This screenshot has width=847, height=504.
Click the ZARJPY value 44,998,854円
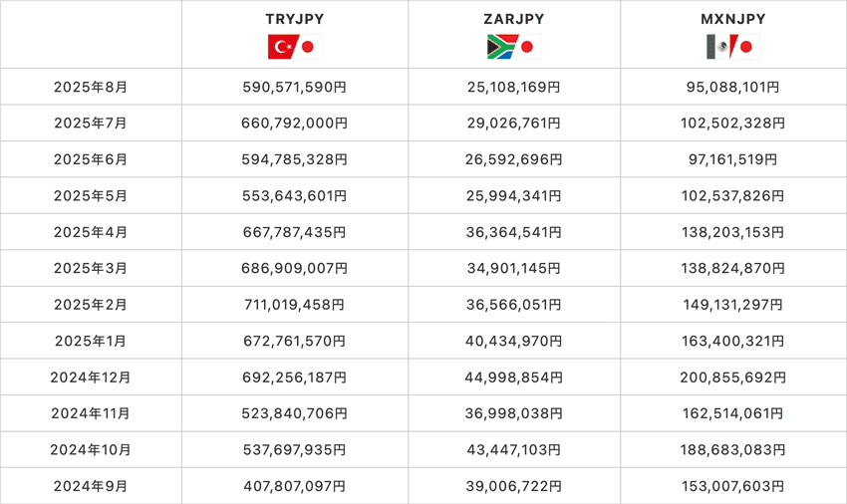[x=513, y=378]
